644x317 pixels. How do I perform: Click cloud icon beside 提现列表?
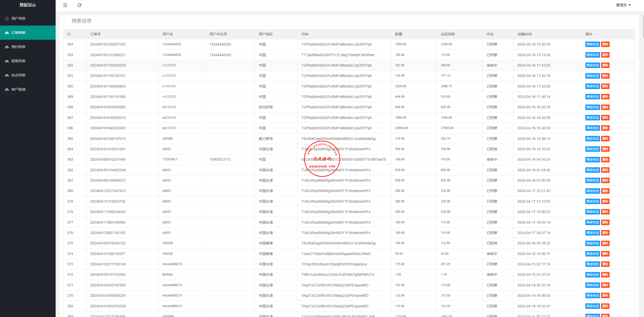[x=7, y=61]
